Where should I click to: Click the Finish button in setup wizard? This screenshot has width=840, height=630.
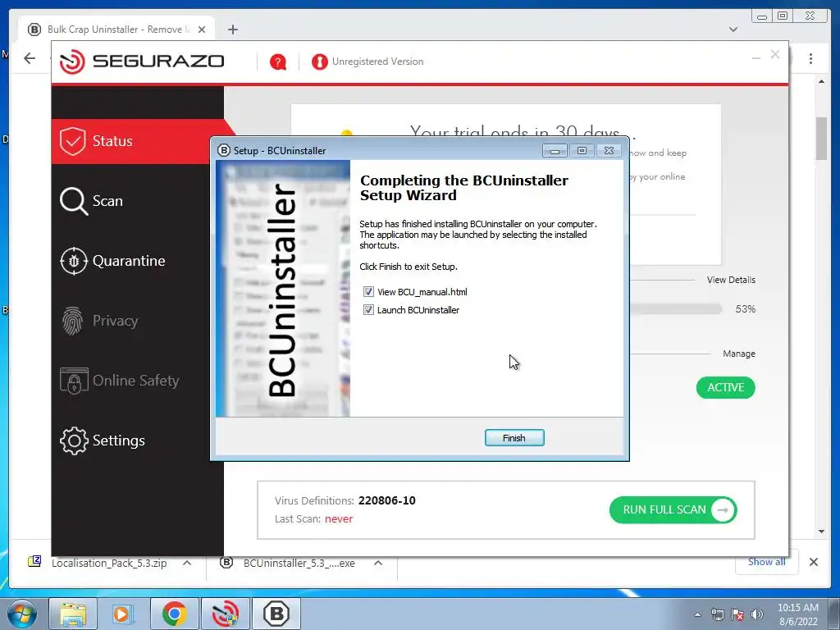coord(514,438)
